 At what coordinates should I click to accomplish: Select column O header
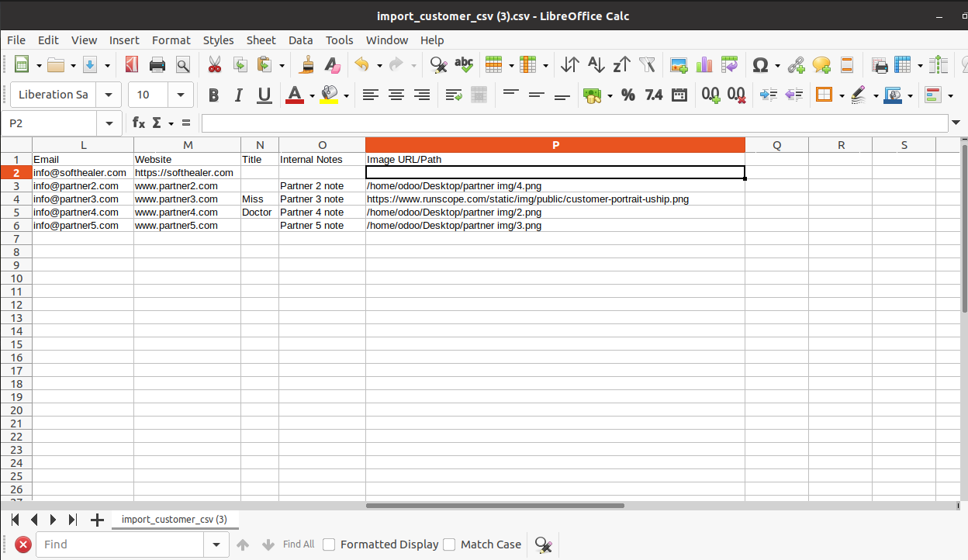point(322,145)
